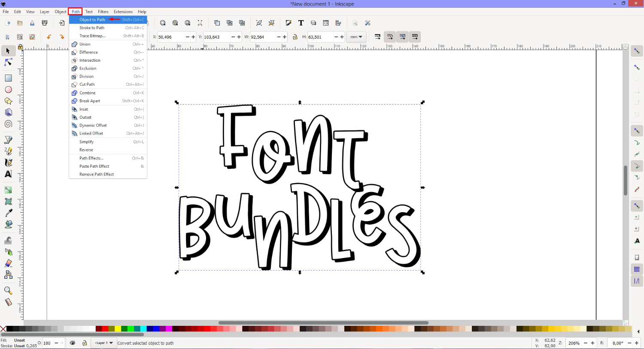Image resolution: width=644 pixels, height=349 pixels.
Task: Select the Dropper color picker tool
Action: pos(8,213)
